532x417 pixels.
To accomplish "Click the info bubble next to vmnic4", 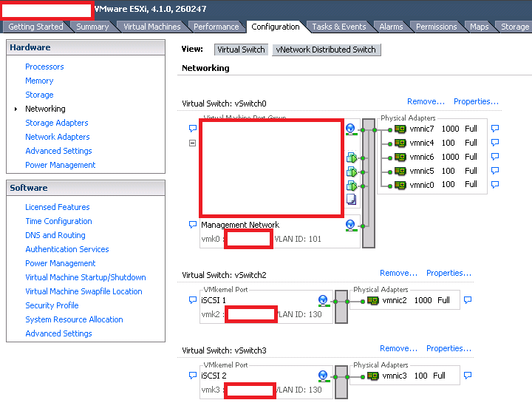I will pos(495,142).
